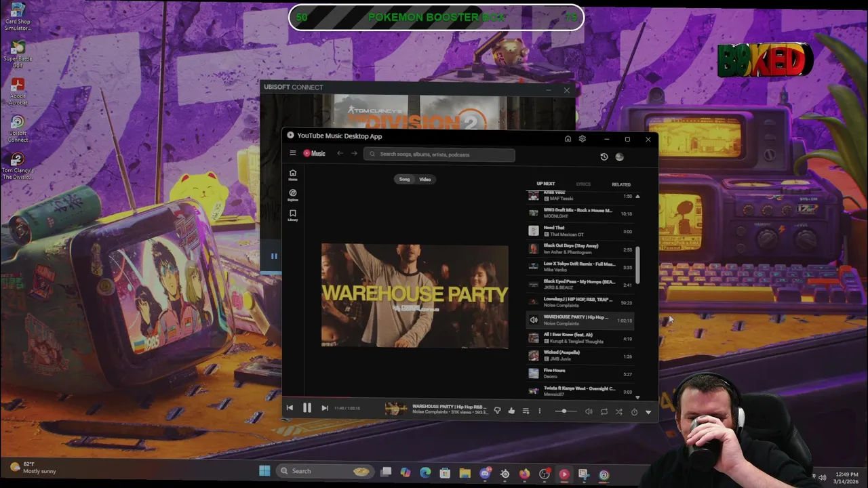Toggle shuffle

click(x=618, y=411)
